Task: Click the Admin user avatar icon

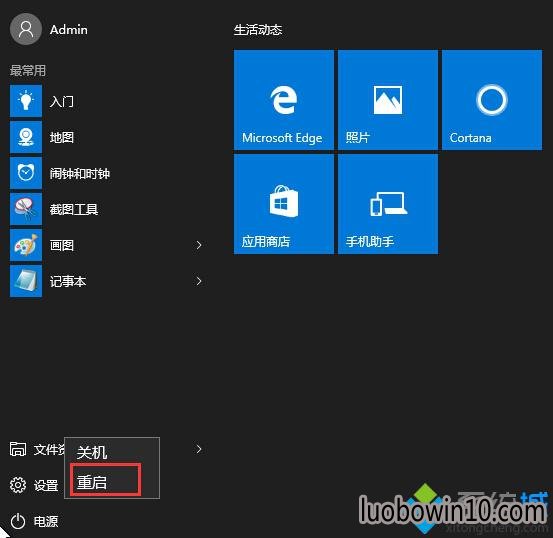Action: (x=26, y=29)
